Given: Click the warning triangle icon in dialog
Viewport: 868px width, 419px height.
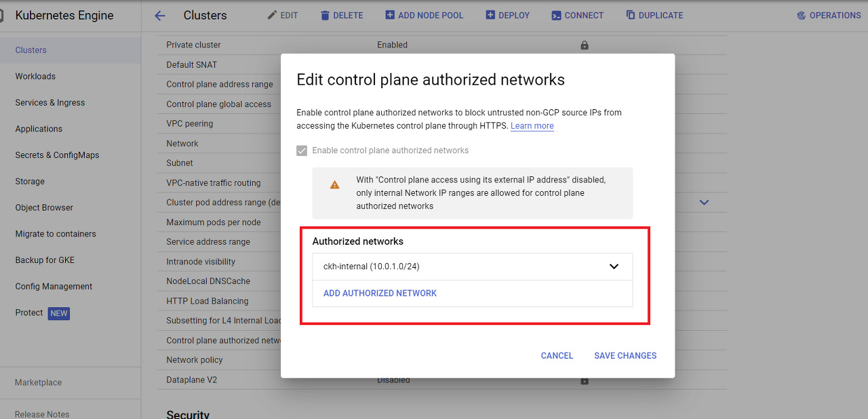Looking at the screenshot, I should click(x=334, y=184).
